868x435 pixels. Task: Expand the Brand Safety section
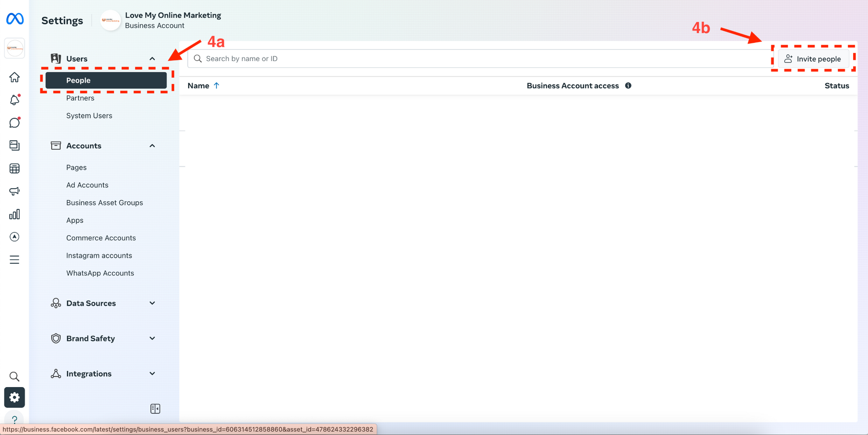tap(152, 338)
